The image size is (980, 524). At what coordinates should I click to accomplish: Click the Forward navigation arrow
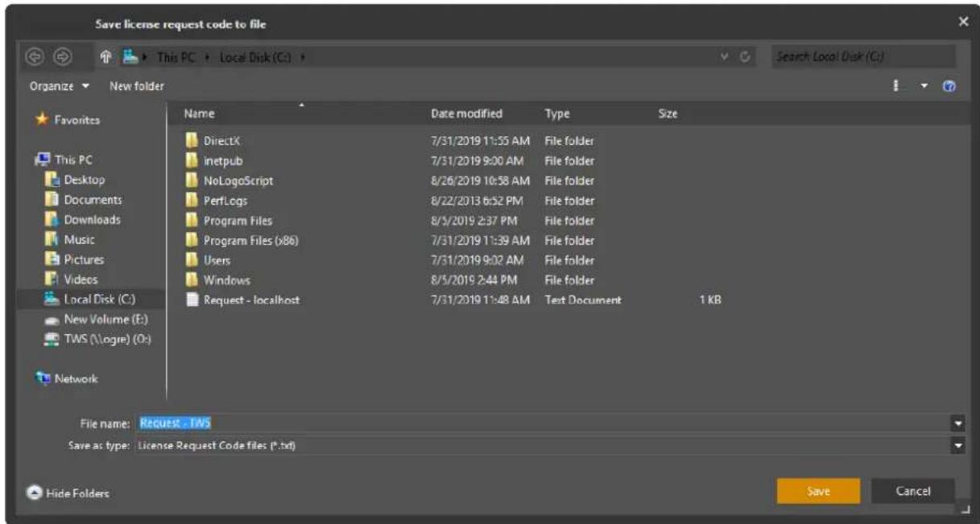click(61, 57)
